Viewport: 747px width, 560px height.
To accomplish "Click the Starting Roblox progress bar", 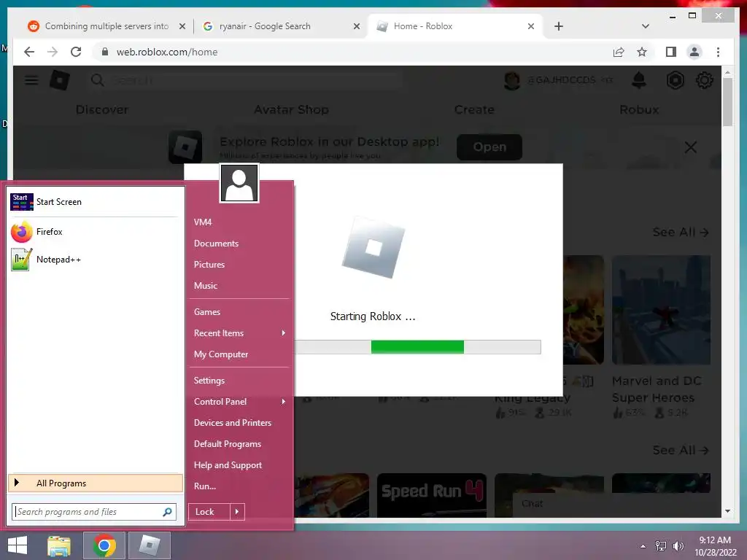I will click(417, 347).
